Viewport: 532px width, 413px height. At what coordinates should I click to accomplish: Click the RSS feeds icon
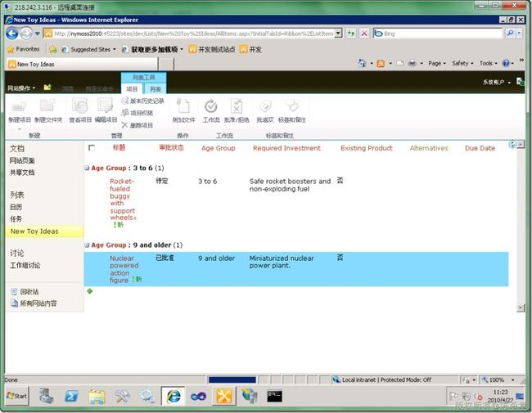381,64
